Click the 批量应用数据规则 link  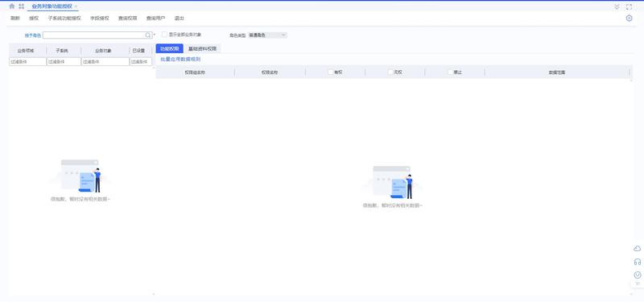point(180,60)
